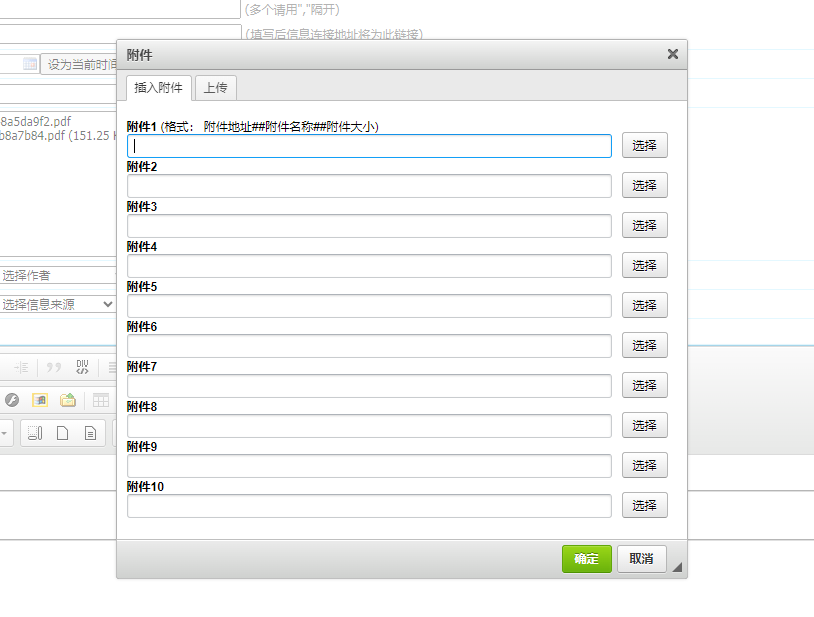This screenshot has width=814, height=617.
Task: Switch to the 上传 tab
Action: pos(215,88)
